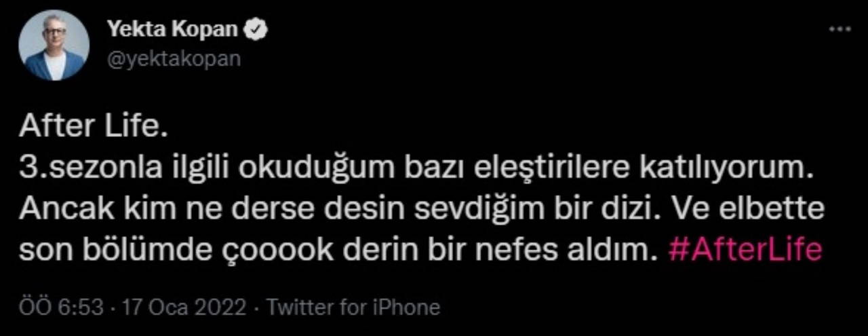Screen dimensions: 868x336
Task: Open the pink #AfterLife hashtag
Action: coord(745,250)
